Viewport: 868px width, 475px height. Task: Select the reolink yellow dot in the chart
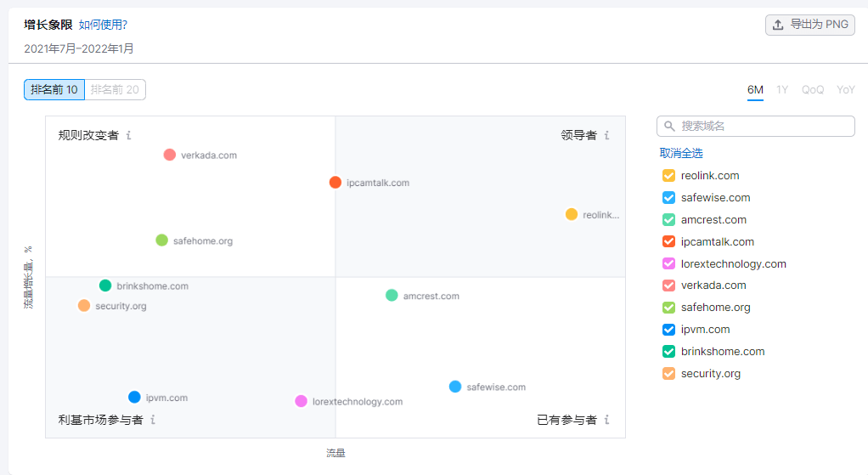(572, 214)
